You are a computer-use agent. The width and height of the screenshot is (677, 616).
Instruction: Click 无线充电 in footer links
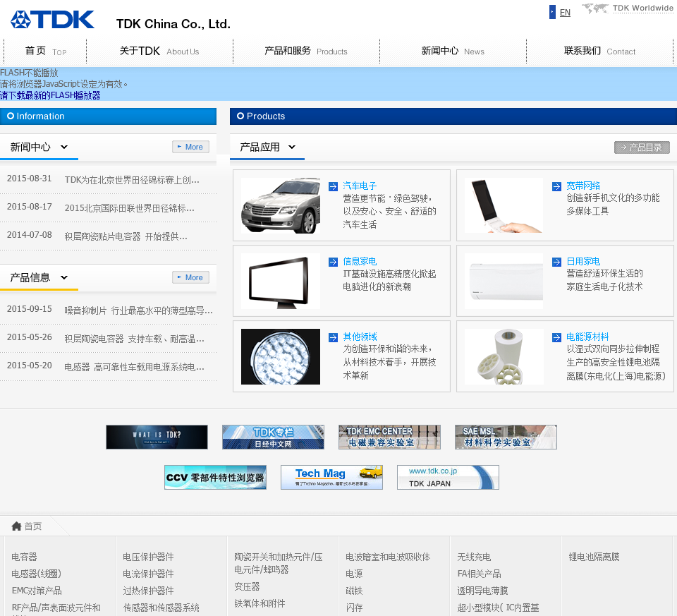pos(474,557)
